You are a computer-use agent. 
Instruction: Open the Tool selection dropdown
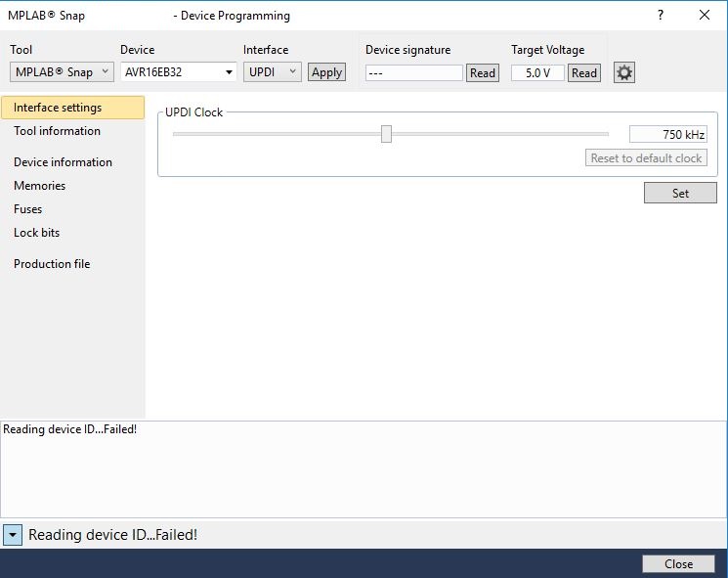coord(62,72)
